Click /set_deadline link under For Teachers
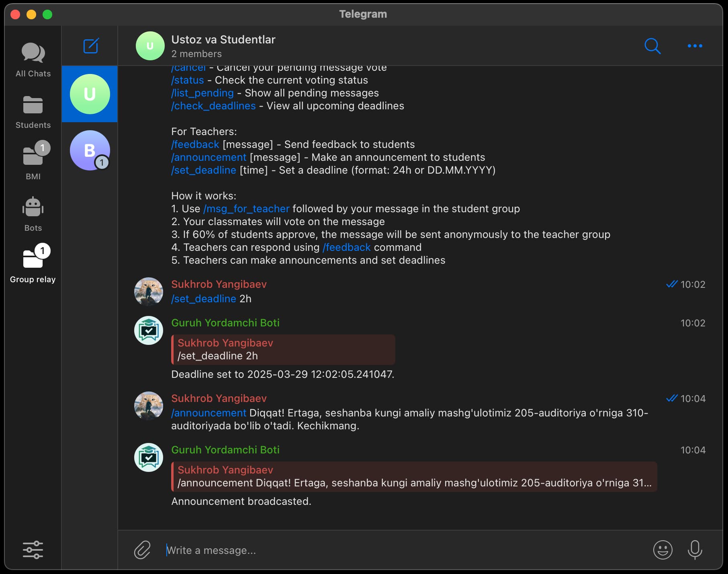This screenshot has width=728, height=574. (204, 170)
